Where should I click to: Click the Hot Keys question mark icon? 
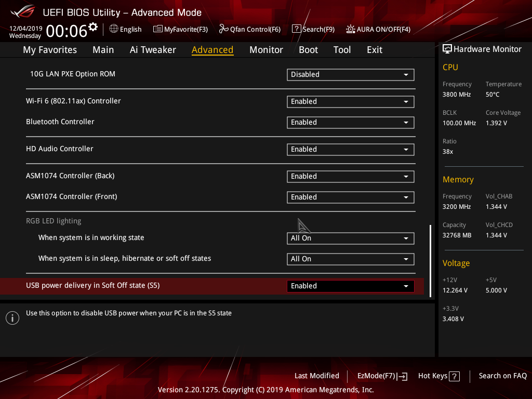(454, 376)
